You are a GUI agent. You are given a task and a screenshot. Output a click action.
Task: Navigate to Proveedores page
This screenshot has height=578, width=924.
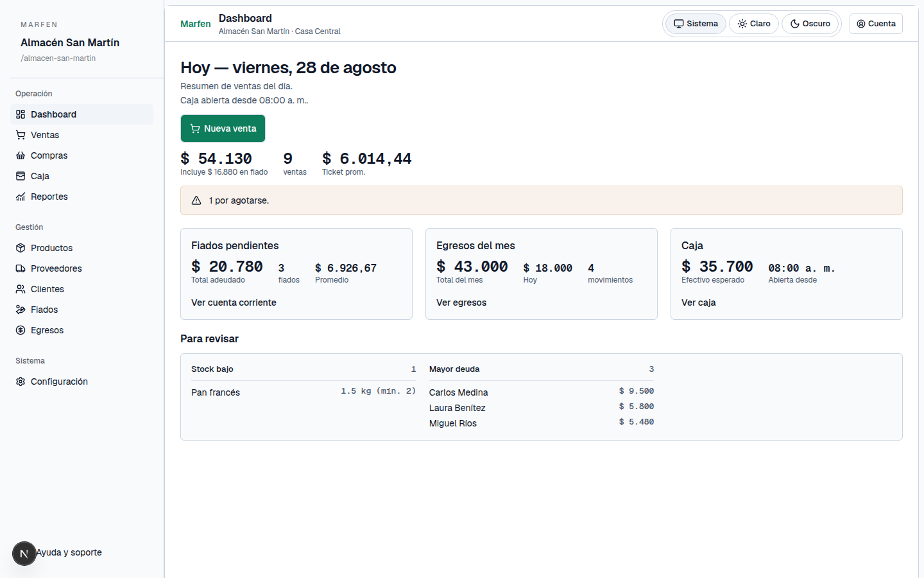tap(81, 268)
